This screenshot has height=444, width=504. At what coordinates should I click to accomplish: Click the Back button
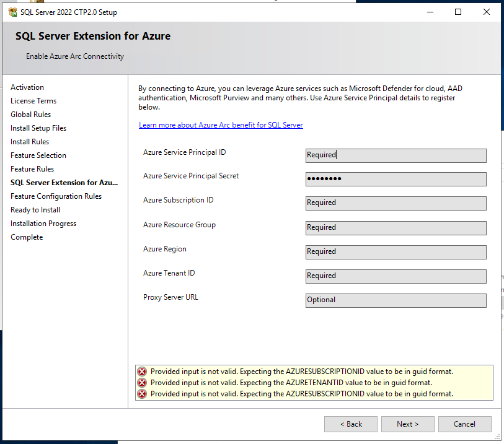point(350,424)
